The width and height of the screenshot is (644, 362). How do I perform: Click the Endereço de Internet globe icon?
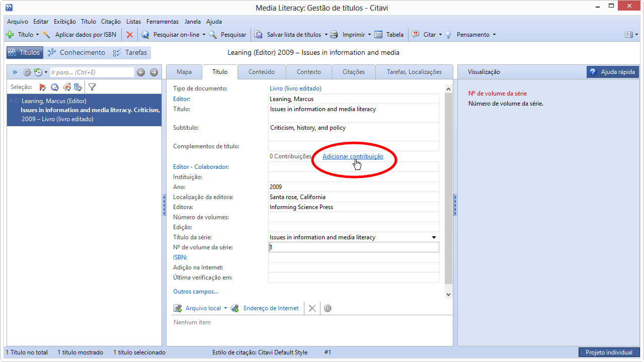coord(235,308)
